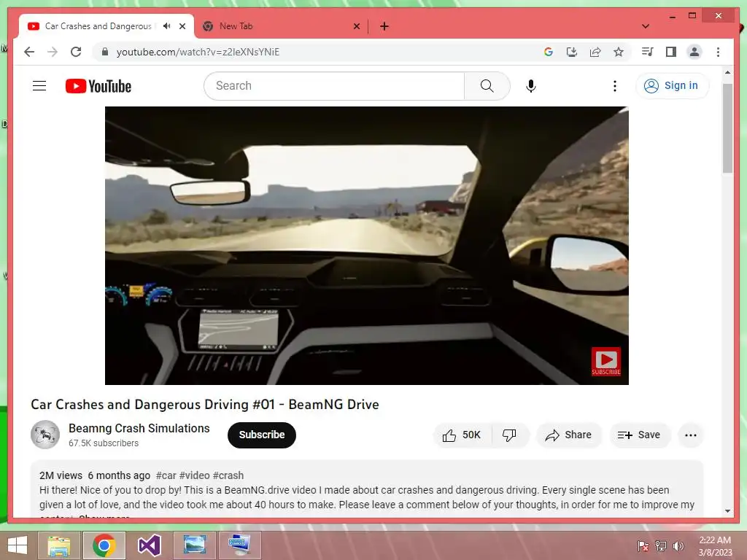
Task: Open Action Center flag icon
Action: [643, 546]
